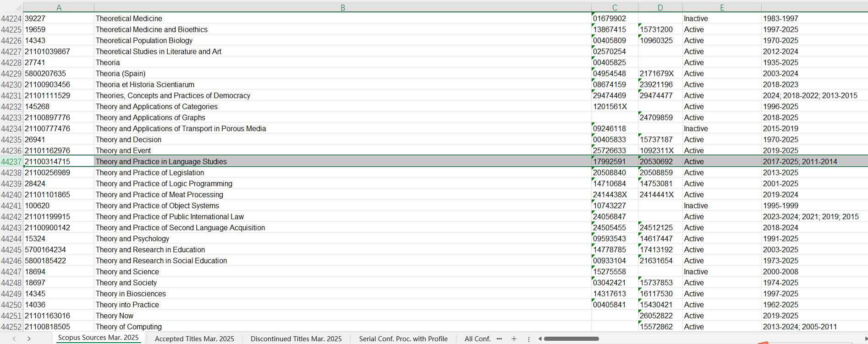Select row 44237 header
Image resolution: width=868 pixels, height=344 pixels.
point(11,162)
